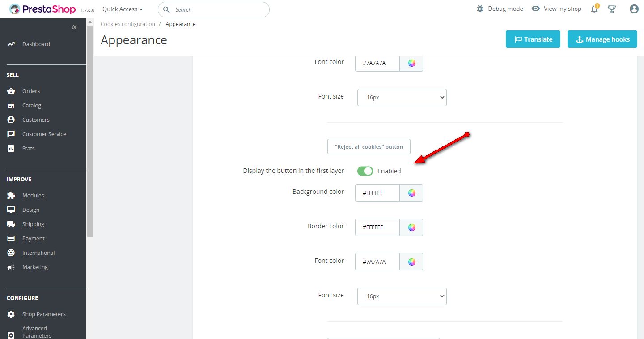Click the Shipping truck icon
Screen dimensions: 644x339
pyautogui.click(x=11, y=224)
